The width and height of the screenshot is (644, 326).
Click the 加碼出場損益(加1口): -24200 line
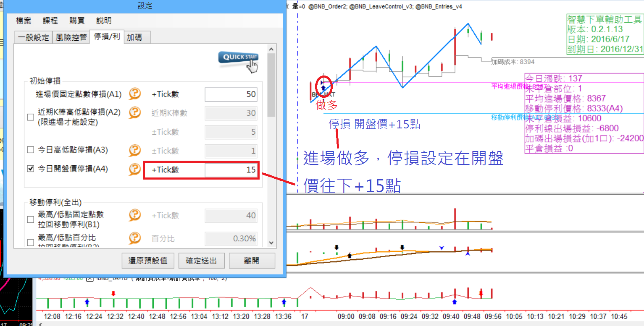point(584,138)
